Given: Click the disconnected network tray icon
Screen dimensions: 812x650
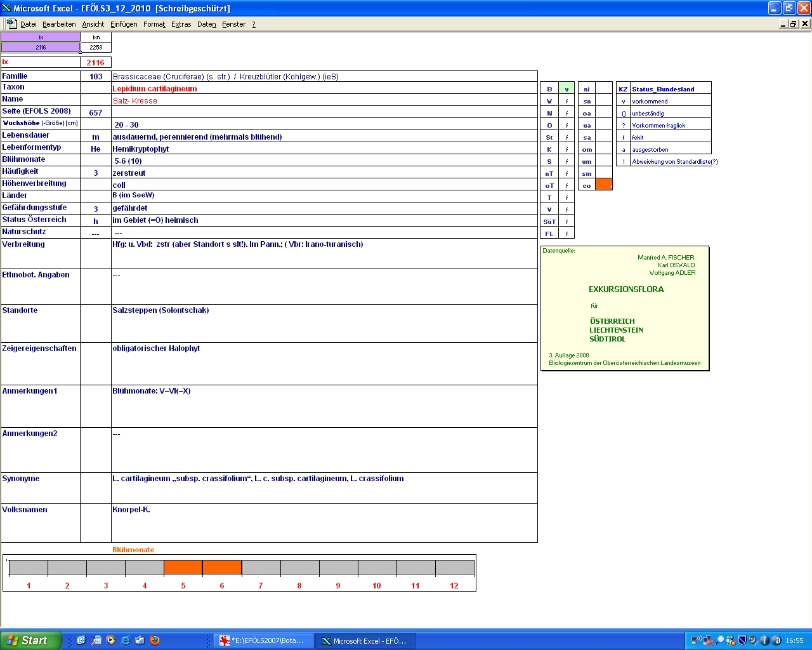Looking at the screenshot, I should pos(707,640).
